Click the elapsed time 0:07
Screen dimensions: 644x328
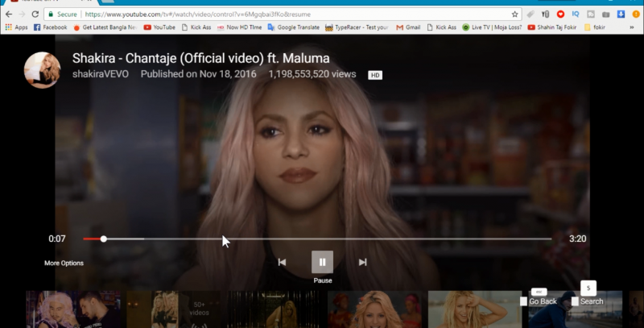[x=57, y=239]
